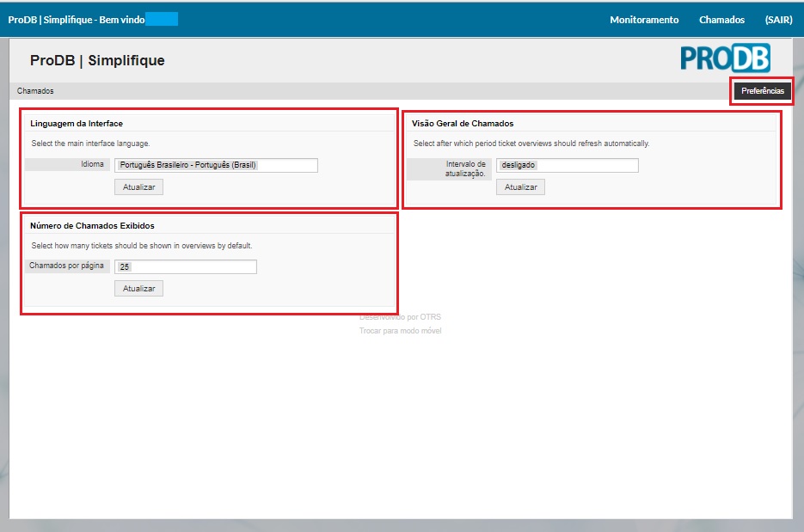The width and height of the screenshot is (804, 532).
Task: Open the Idioma language dropdown
Action: pos(216,165)
